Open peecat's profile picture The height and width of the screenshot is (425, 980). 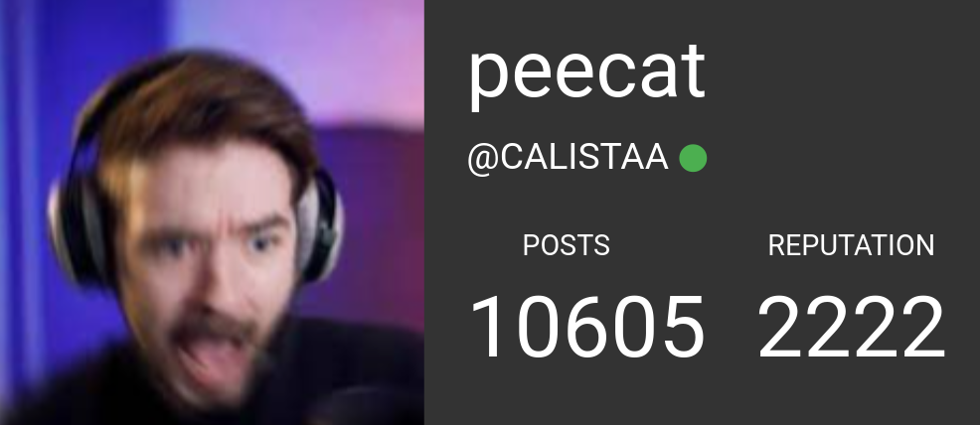pyautogui.click(x=212, y=212)
